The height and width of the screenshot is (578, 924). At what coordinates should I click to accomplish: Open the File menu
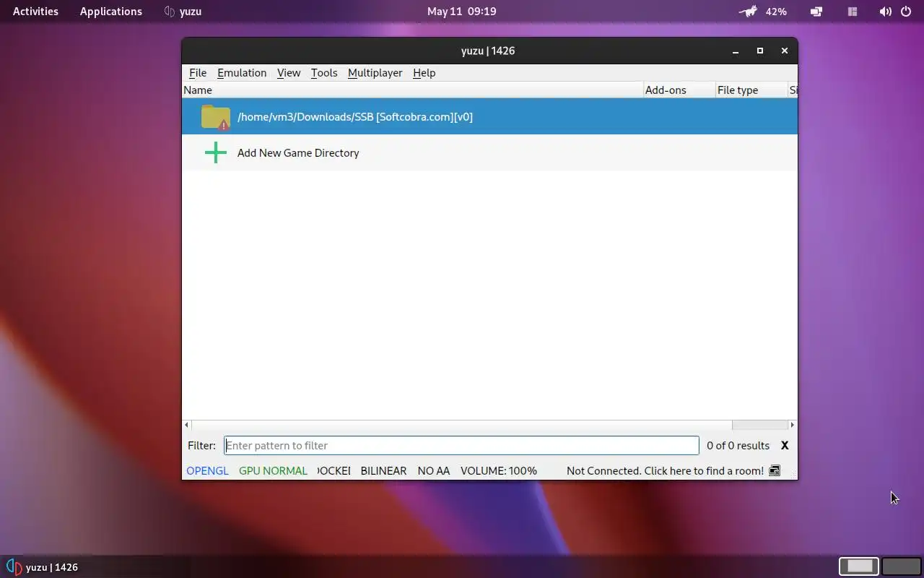(x=198, y=73)
